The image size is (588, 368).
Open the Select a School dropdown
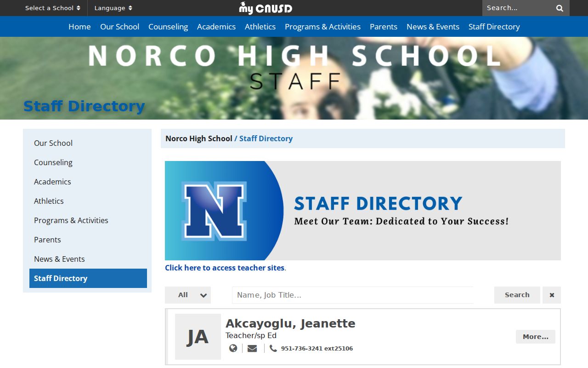tap(53, 8)
